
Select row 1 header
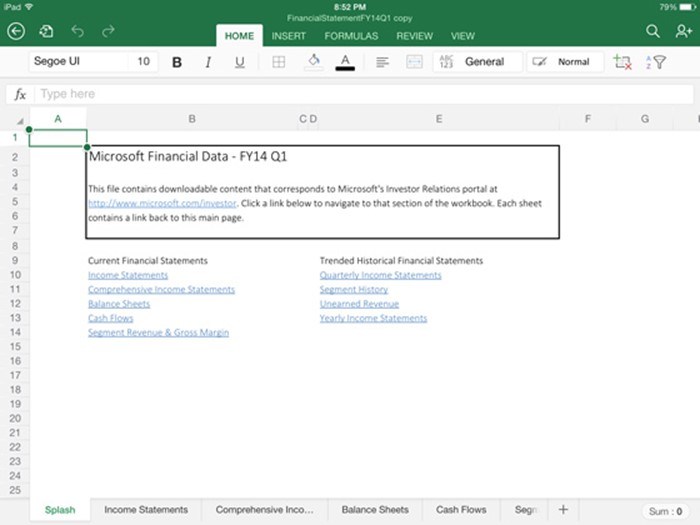pos(15,138)
